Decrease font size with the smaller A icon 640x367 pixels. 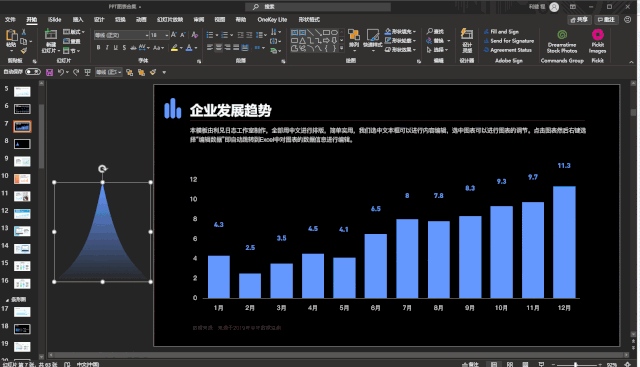point(182,35)
